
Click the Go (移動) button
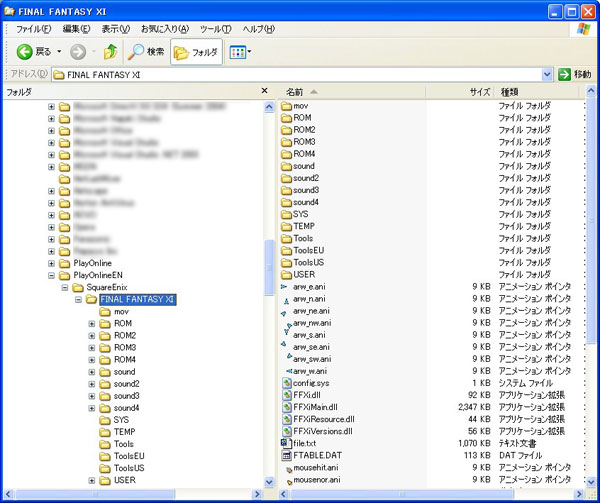click(575, 75)
